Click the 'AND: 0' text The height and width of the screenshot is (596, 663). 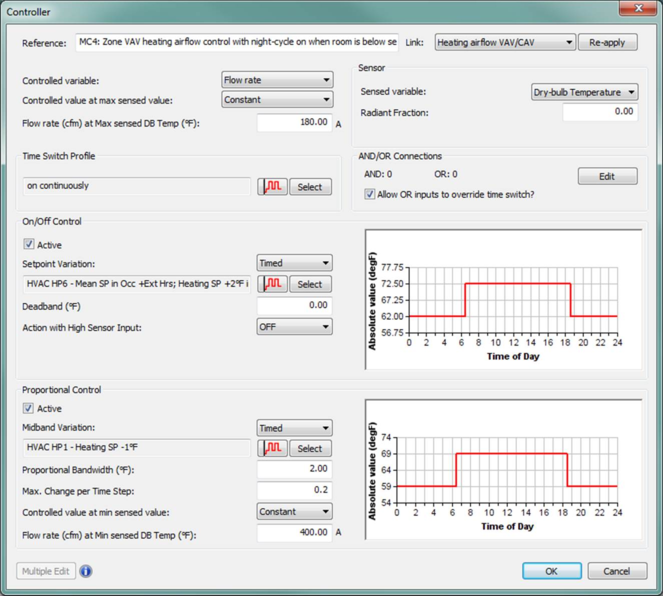coord(378,174)
